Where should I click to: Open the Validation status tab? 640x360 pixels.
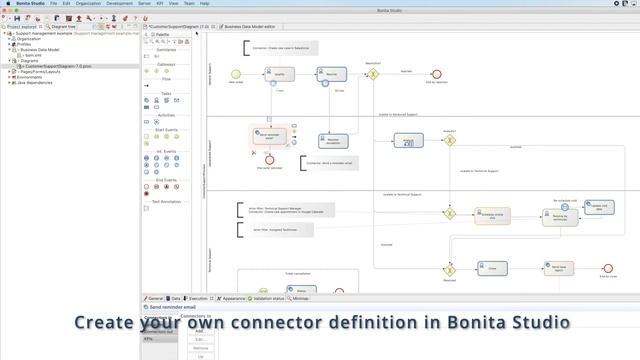[x=266, y=299]
